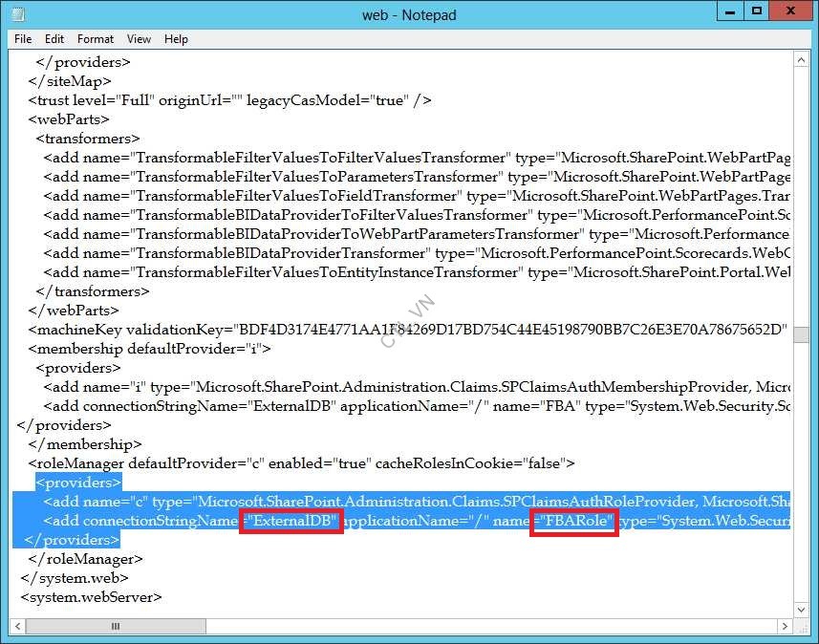Viewport: 819px width, 644px height.
Task: Click the scroll down arrow on vertical scrollbar
Action: (x=801, y=610)
